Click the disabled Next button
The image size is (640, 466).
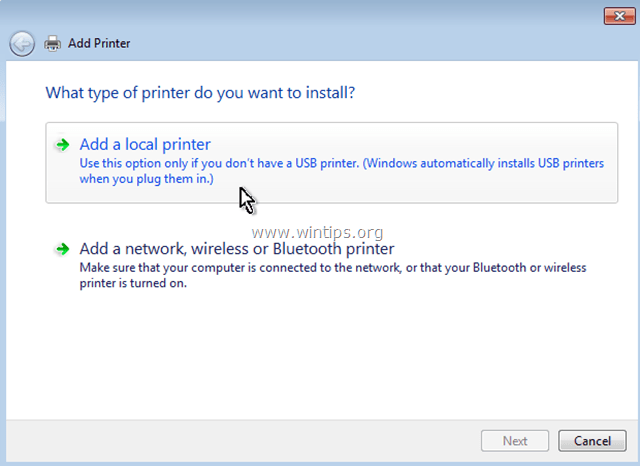(x=515, y=441)
